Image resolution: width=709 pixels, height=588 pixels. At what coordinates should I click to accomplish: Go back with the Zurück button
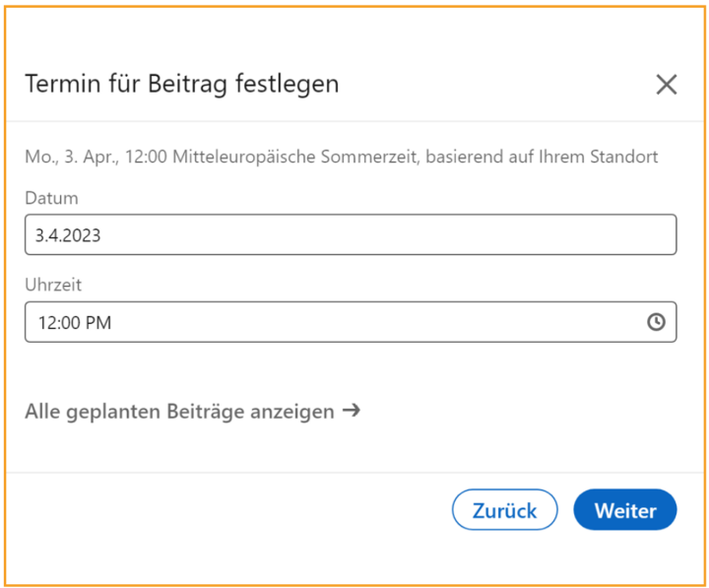504,510
